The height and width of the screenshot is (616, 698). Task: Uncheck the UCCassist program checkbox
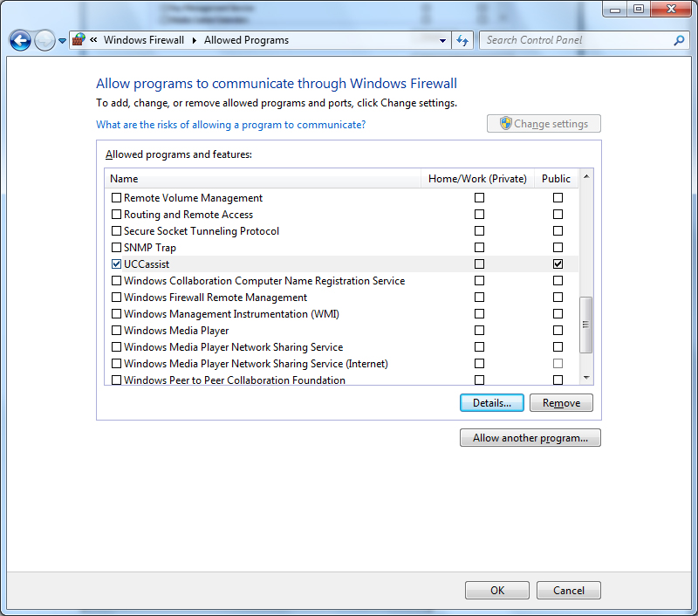click(117, 264)
